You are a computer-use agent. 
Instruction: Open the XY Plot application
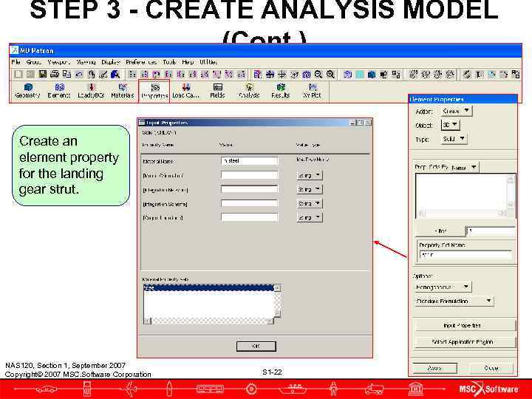tap(312, 91)
